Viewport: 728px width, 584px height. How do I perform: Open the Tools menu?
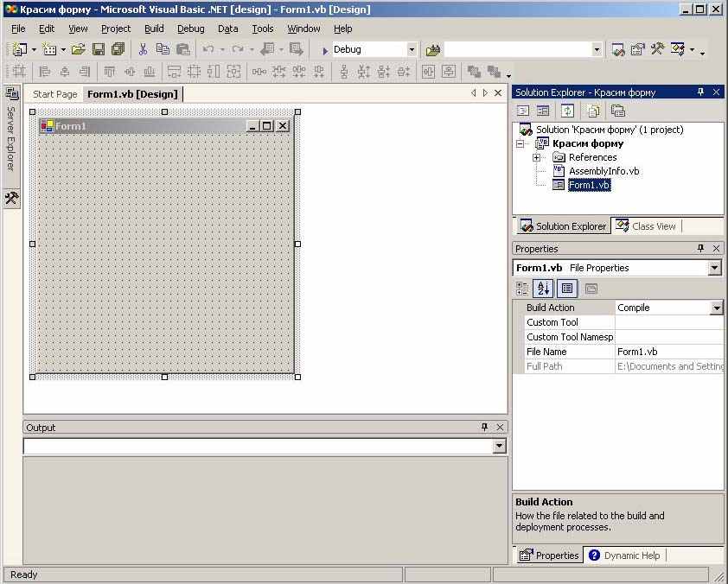pyautogui.click(x=262, y=29)
